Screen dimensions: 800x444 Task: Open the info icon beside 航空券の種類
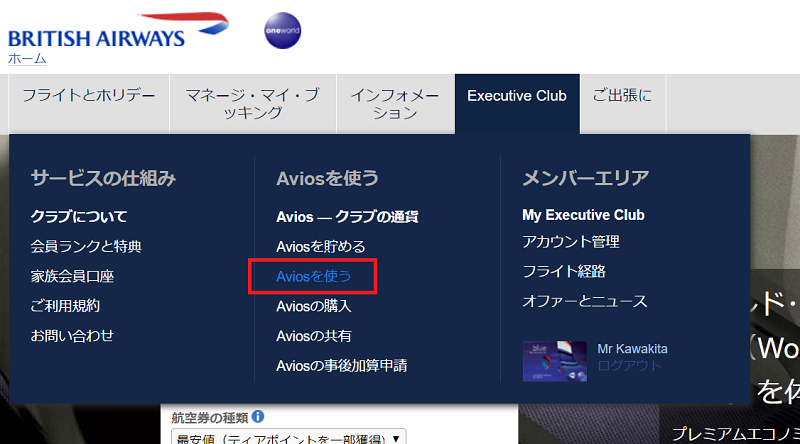point(258,416)
